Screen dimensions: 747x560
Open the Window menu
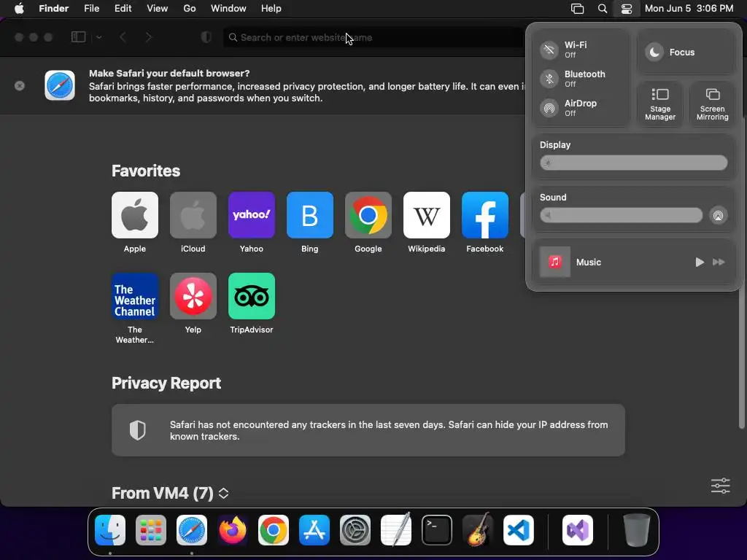pyautogui.click(x=228, y=9)
